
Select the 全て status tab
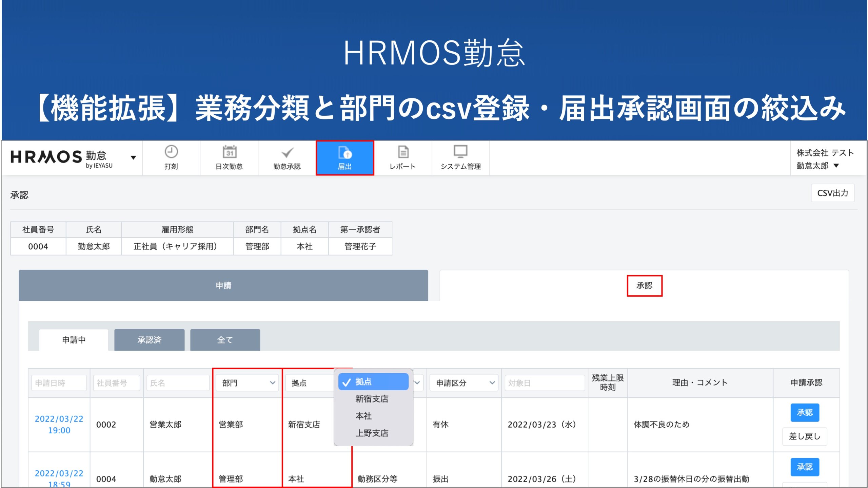pos(225,340)
